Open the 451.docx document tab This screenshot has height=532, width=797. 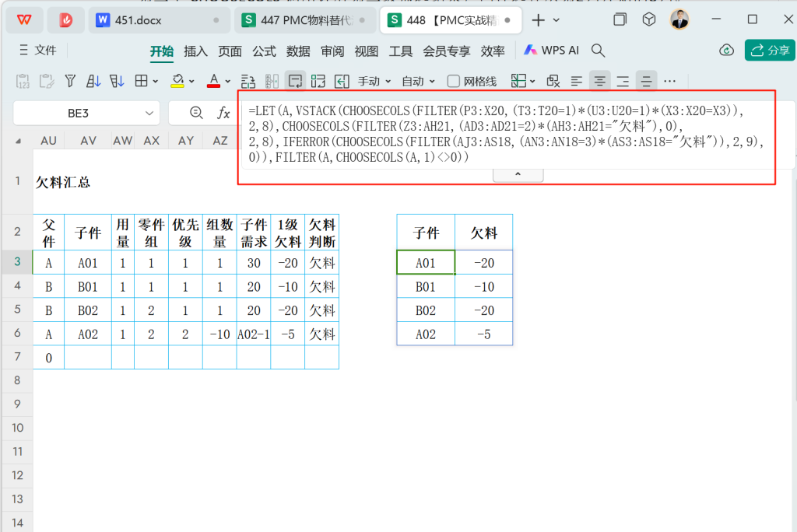157,19
